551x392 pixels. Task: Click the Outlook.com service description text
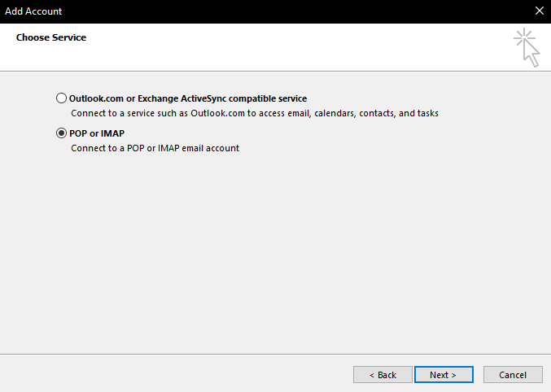[254, 114]
